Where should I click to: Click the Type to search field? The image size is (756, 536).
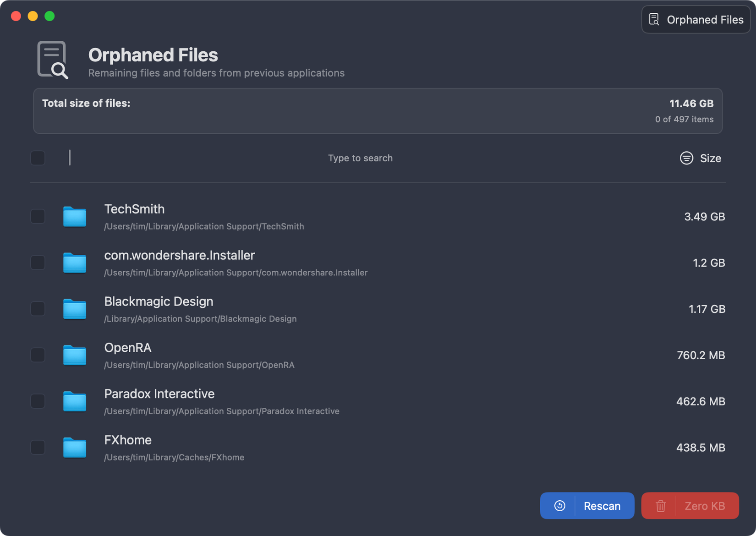[x=360, y=158]
